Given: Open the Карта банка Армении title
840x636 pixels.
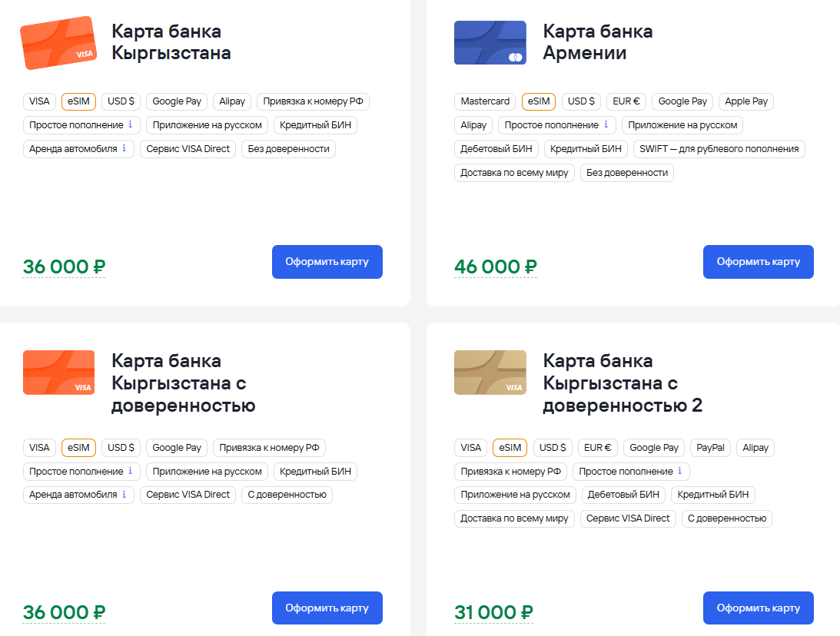Looking at the screenshot, I should pyautogui.click(x=597, y=42).
